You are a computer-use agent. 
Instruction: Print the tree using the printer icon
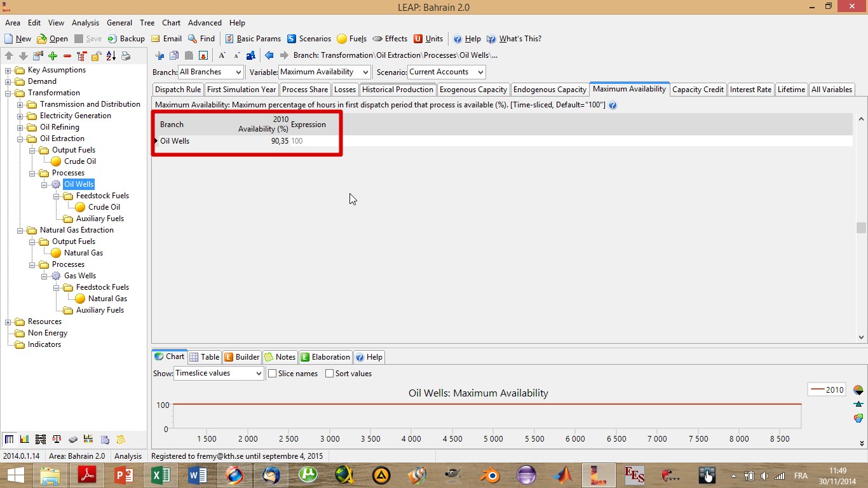(x=125, y=56)
